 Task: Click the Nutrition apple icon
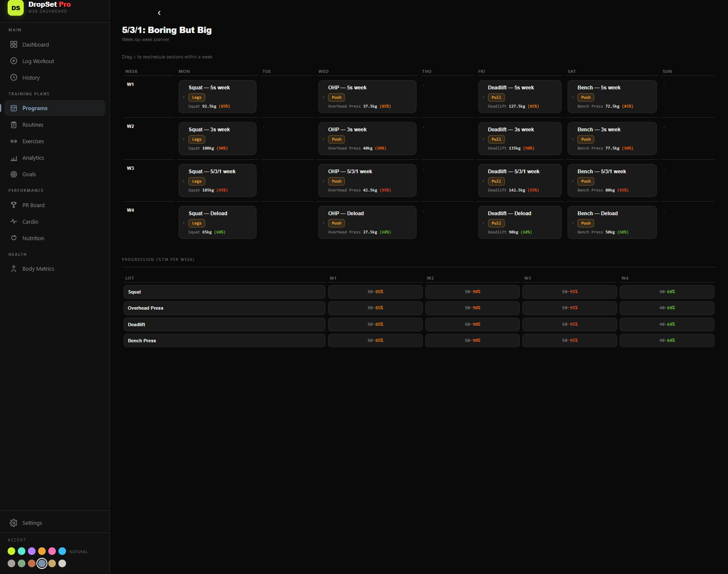tap(14, 238)
